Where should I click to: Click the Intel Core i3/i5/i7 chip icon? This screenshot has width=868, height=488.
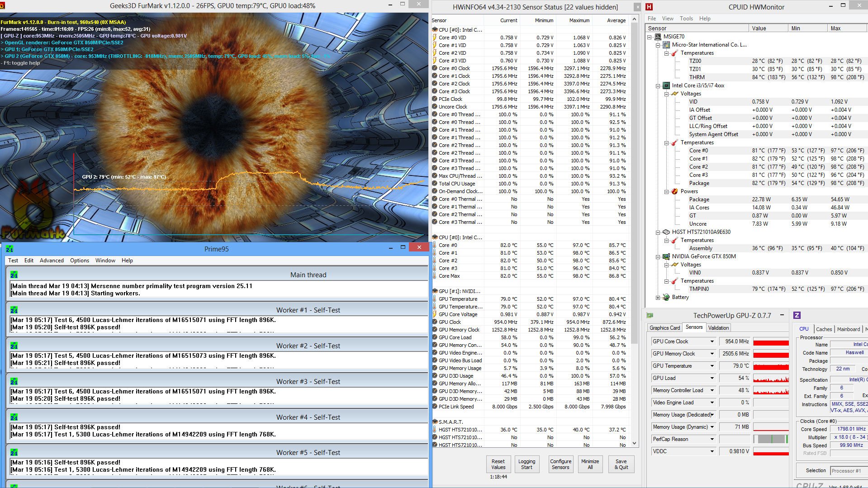pyautogui.click(x=666, y=85)
